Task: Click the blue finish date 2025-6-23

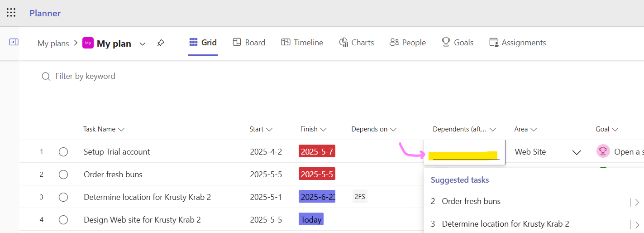Action: (x=317, y=197)
